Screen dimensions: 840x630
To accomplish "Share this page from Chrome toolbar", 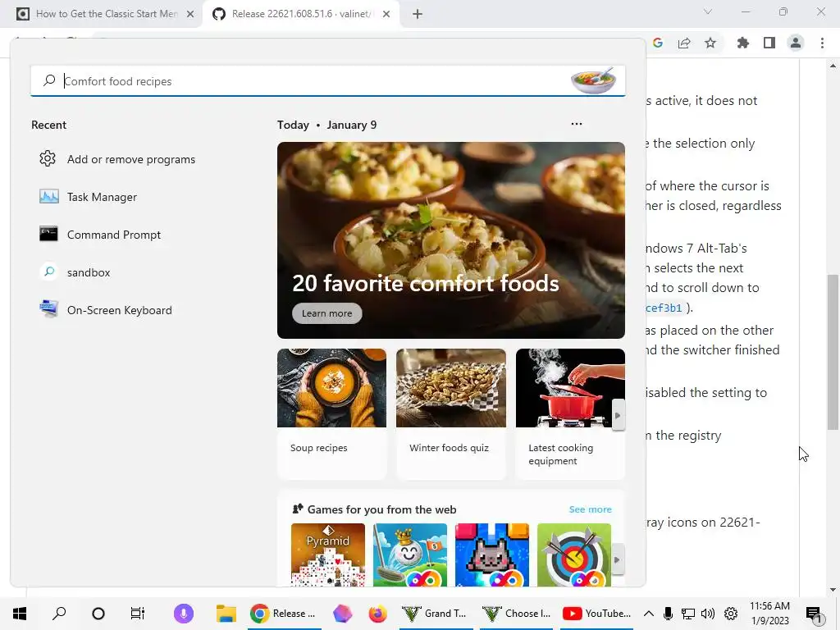I will click(684, 43).
